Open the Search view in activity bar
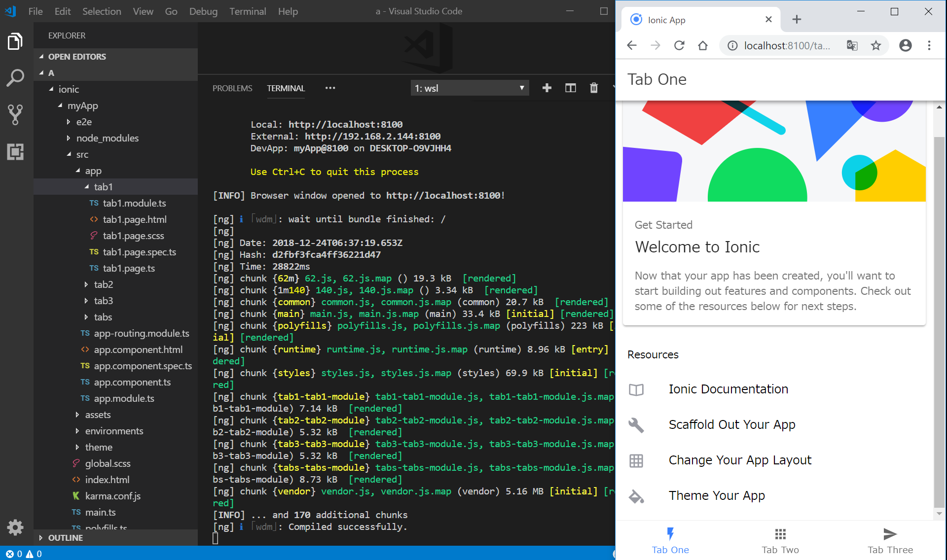This screenshot has height=560, width=947. pos(15,78)
